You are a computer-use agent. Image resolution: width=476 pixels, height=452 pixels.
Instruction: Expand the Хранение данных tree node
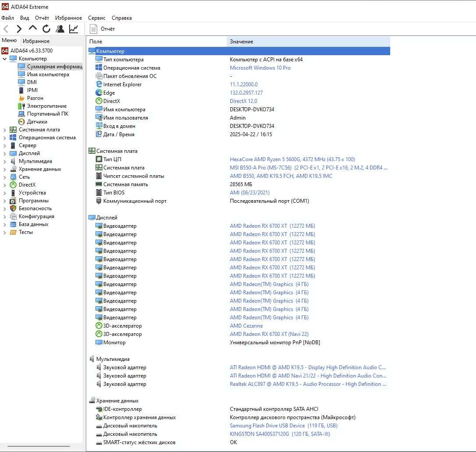4,169
